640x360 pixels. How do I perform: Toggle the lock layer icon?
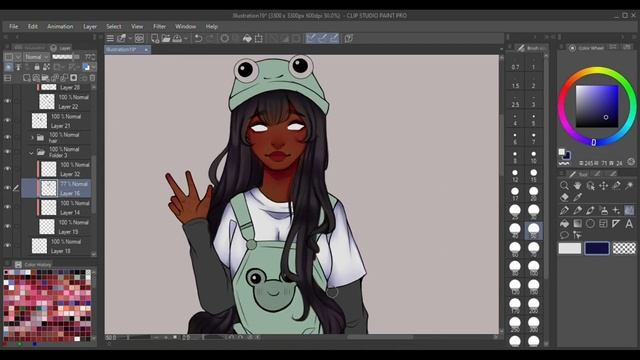[37, 67]
